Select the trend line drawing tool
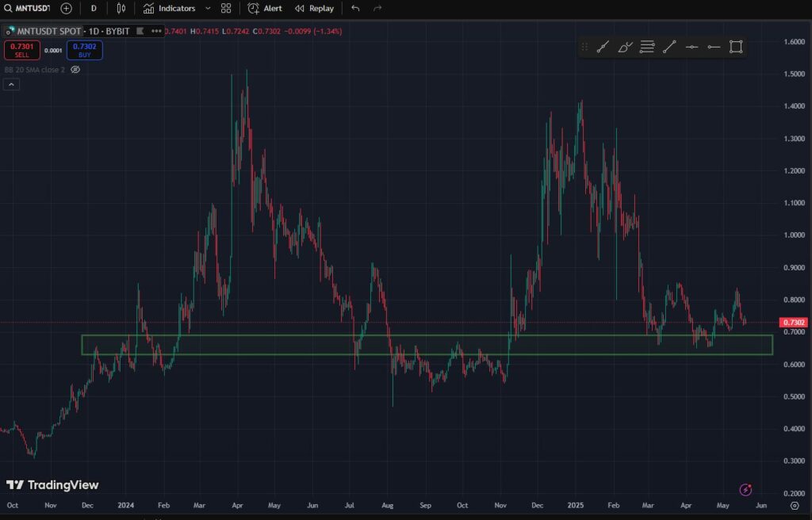The width and height of the screenshot is (812, 520). click(x=668, y=47)
